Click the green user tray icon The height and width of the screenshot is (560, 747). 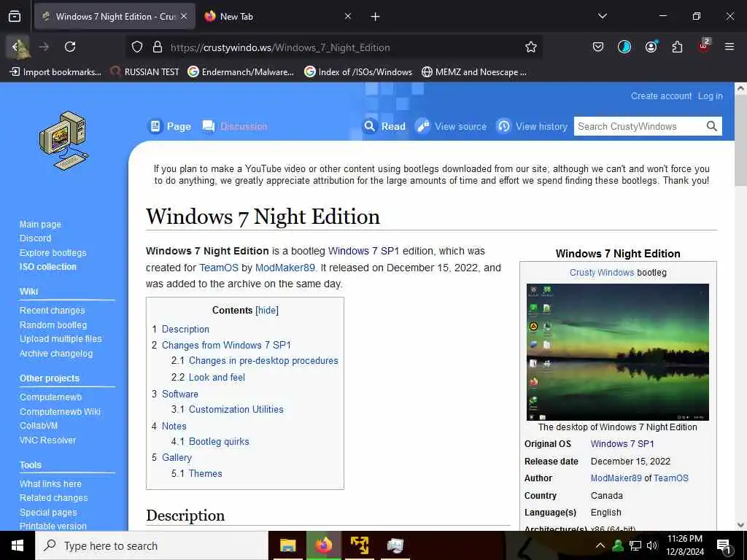coord(618,545)
